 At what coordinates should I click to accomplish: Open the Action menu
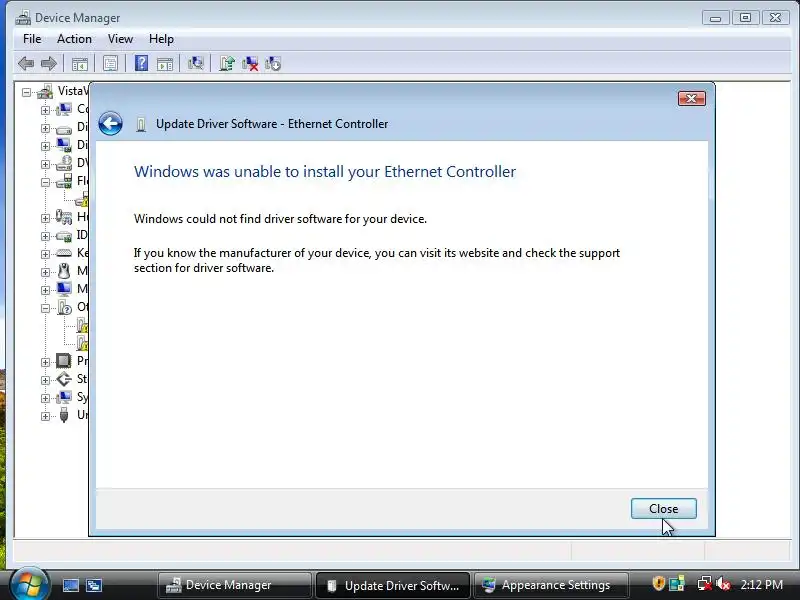74,39
